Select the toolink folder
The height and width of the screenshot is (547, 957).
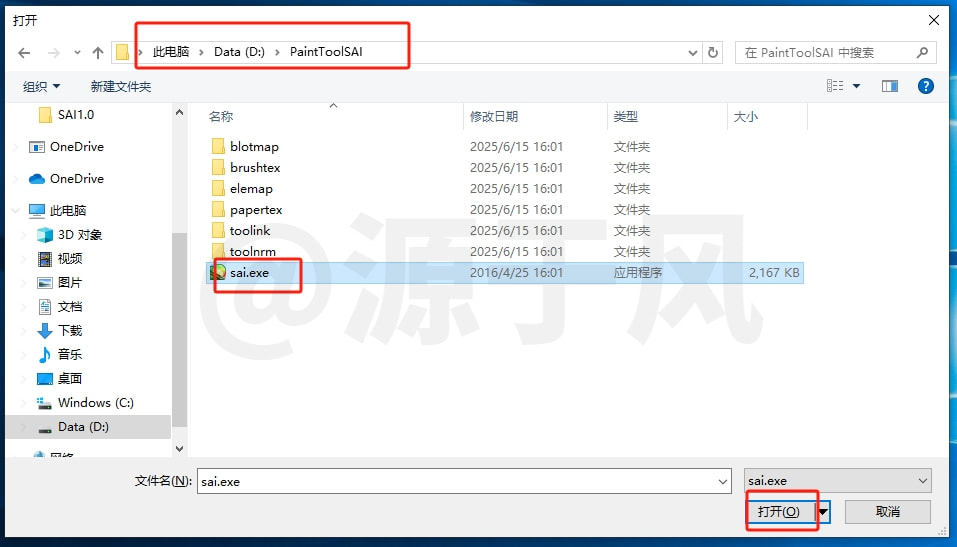(250, 230)
